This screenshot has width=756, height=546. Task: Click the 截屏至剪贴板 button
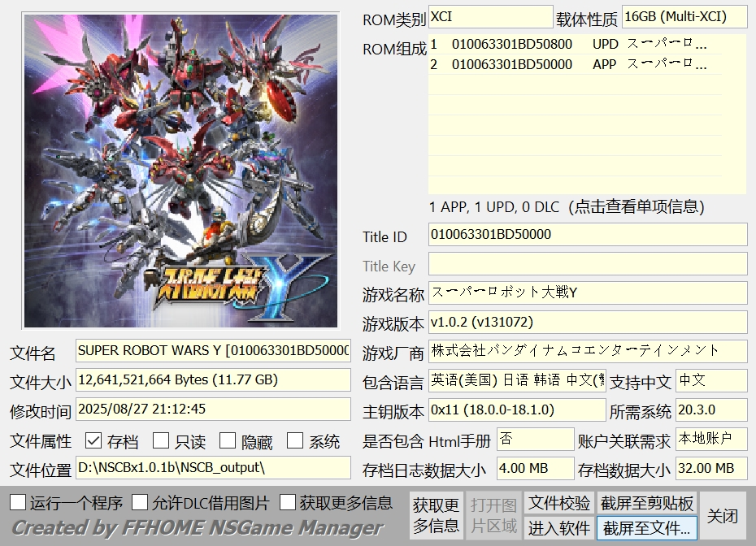(x=647, y=503)
